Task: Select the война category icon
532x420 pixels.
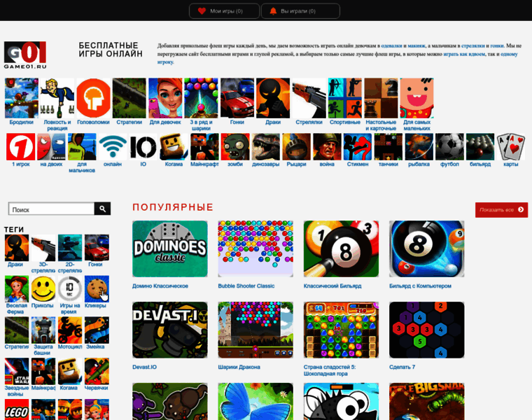Action: (x=327, y=146)
